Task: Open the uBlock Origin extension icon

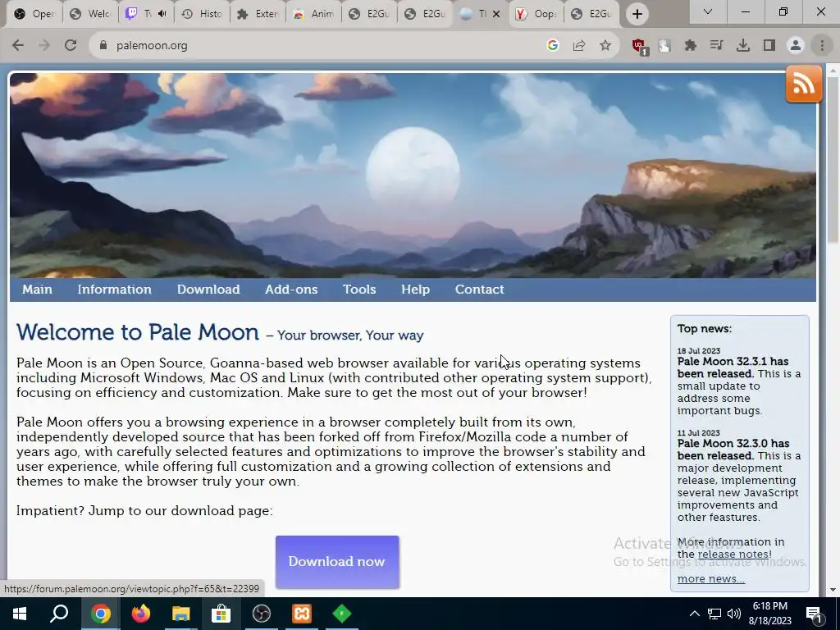Action: click(x=640, y=47)
